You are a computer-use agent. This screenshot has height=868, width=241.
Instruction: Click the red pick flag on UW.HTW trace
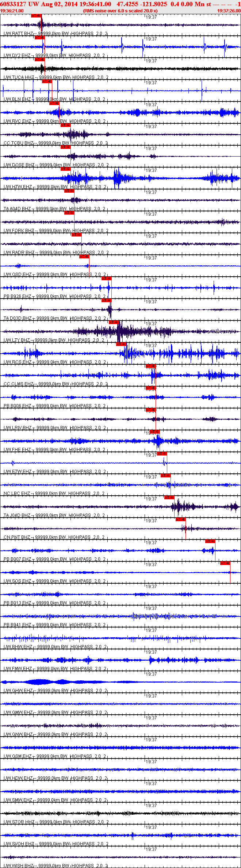click(x=65, y=169)
